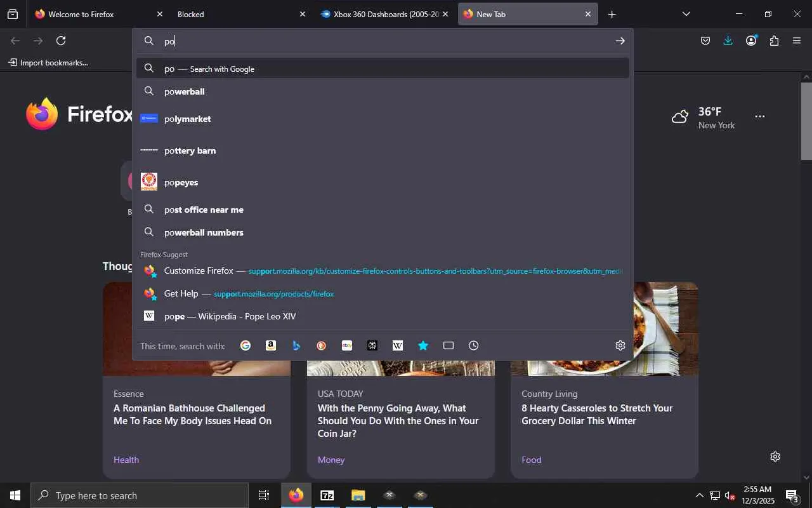Search within open Tabs icon
This screenshot has width=812, height=508.
(x=449, y=345)
